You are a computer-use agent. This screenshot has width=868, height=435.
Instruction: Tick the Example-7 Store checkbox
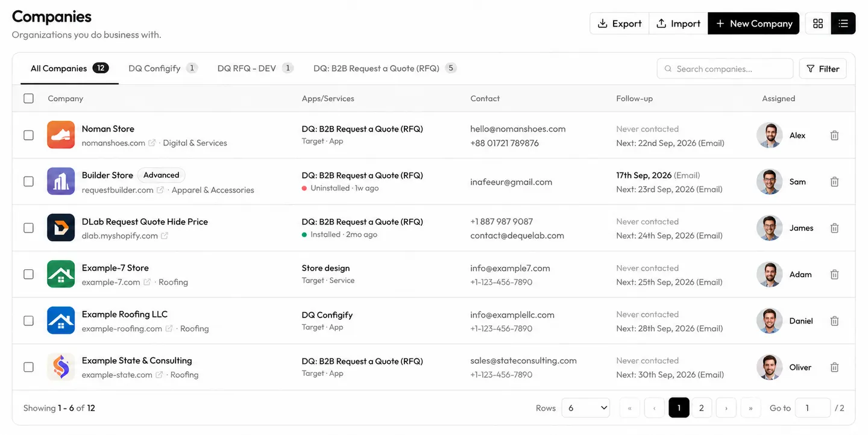click(28, 274)
